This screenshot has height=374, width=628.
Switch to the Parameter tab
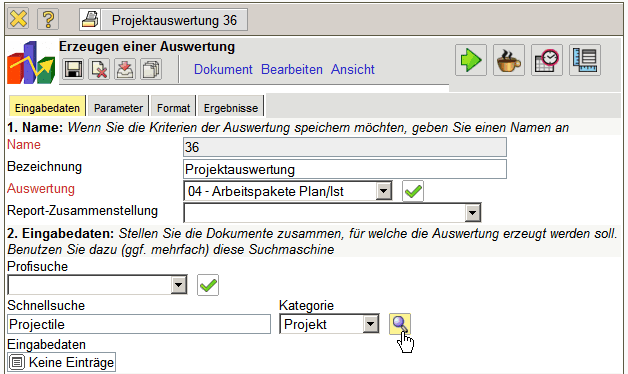[118, 108]
